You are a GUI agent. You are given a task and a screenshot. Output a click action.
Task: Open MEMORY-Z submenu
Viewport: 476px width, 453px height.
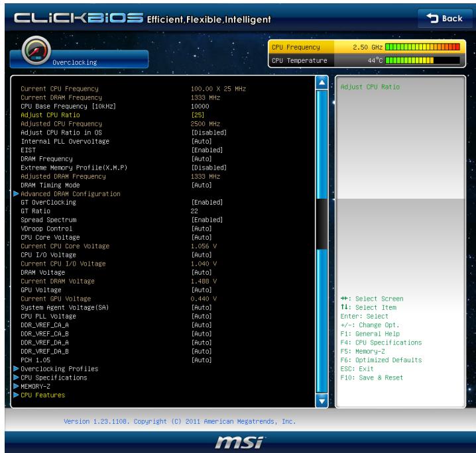click(x=36, y=386)
